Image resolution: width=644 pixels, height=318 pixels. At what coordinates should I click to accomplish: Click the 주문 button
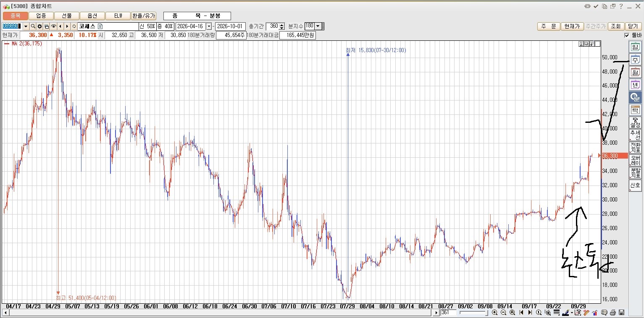548,26
